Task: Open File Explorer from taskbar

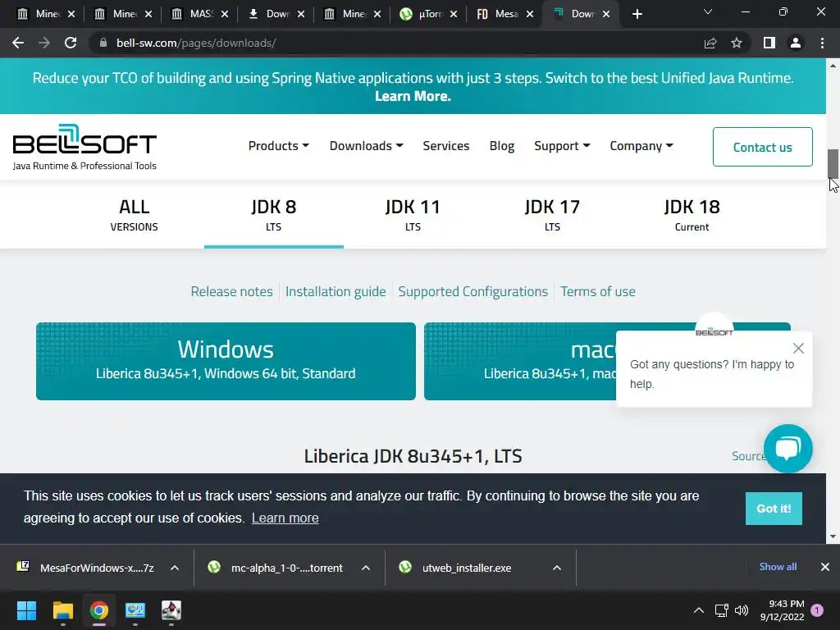Action: click(62, 610)
